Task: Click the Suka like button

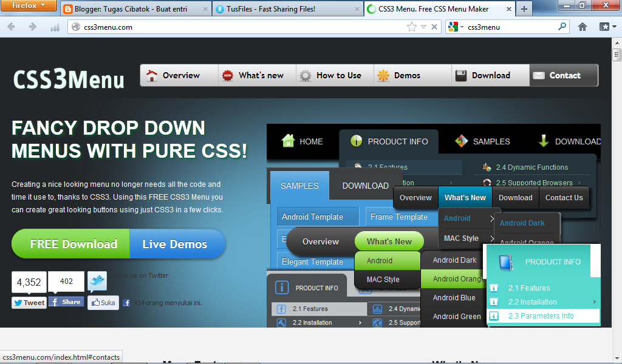Action: tap(103, 303)
